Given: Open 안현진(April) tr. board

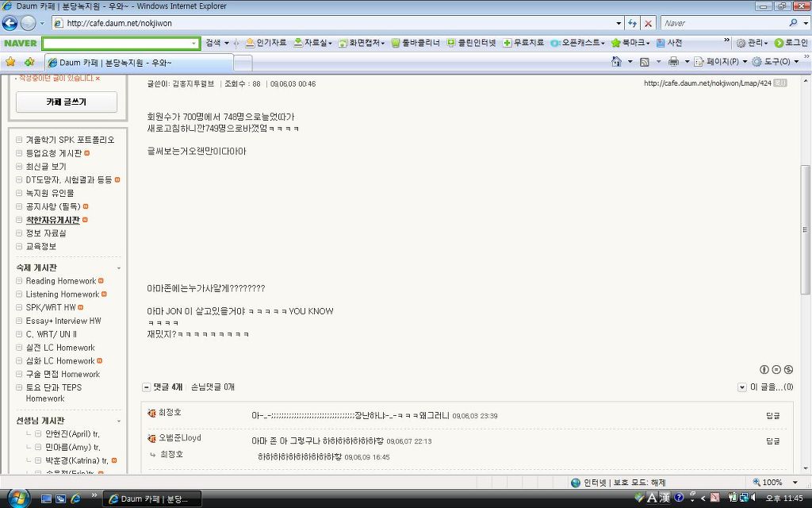Looking at the screenshot, I should click(x=72, y=434).
